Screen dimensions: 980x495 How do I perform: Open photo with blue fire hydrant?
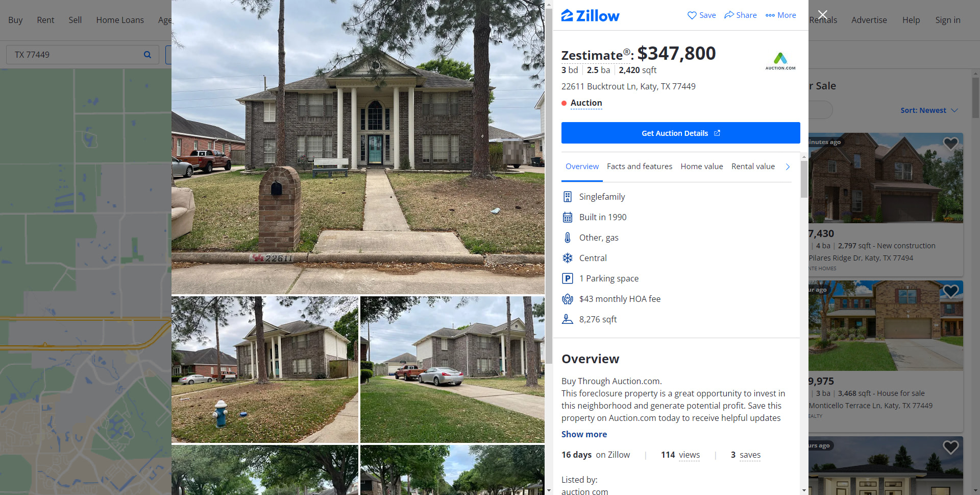click(x=264, y=369)
